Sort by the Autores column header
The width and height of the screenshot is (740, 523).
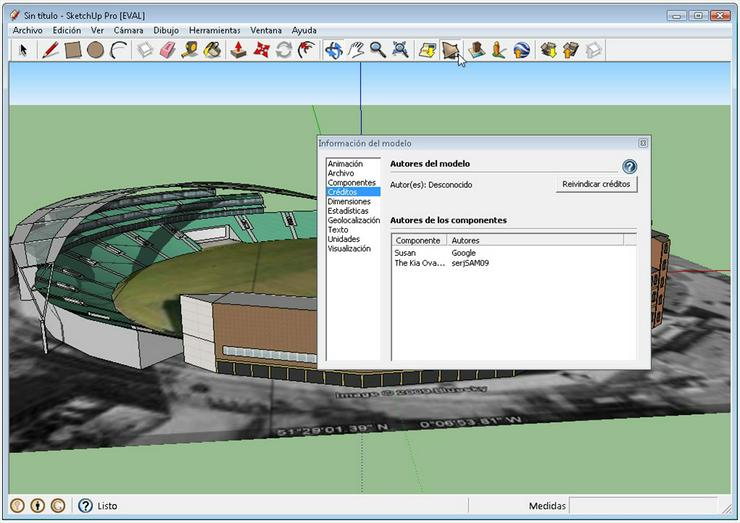tap(535, 240)
